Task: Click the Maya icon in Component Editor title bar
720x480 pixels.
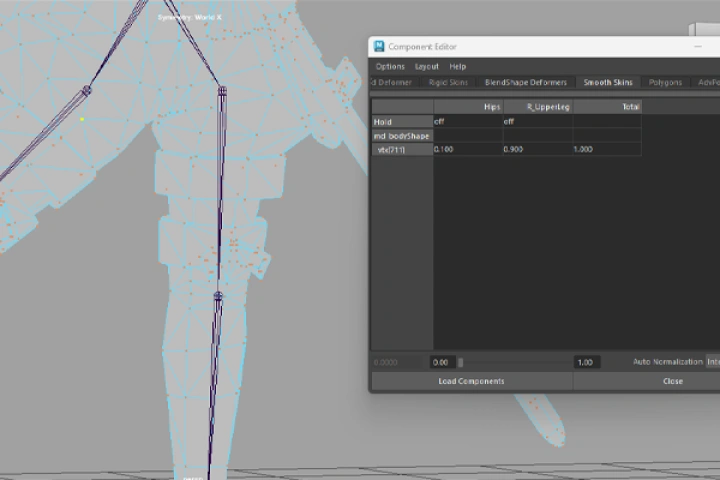Action: click(x=379, y=46)
